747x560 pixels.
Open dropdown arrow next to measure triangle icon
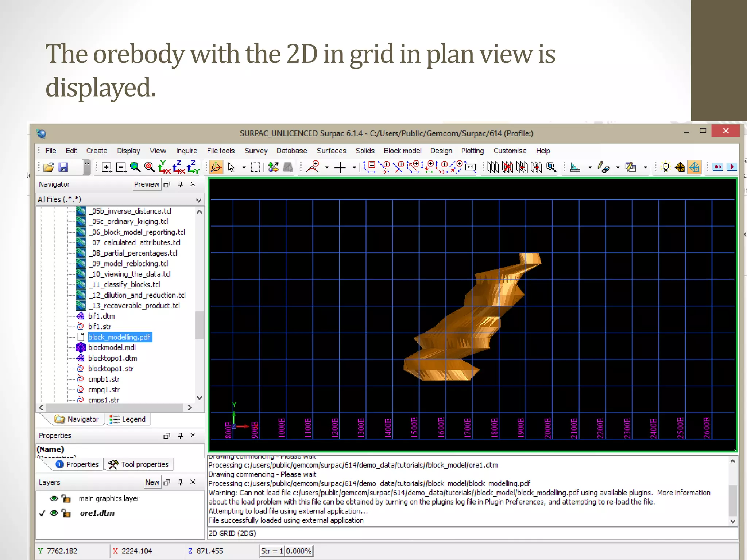coord(590,168)
